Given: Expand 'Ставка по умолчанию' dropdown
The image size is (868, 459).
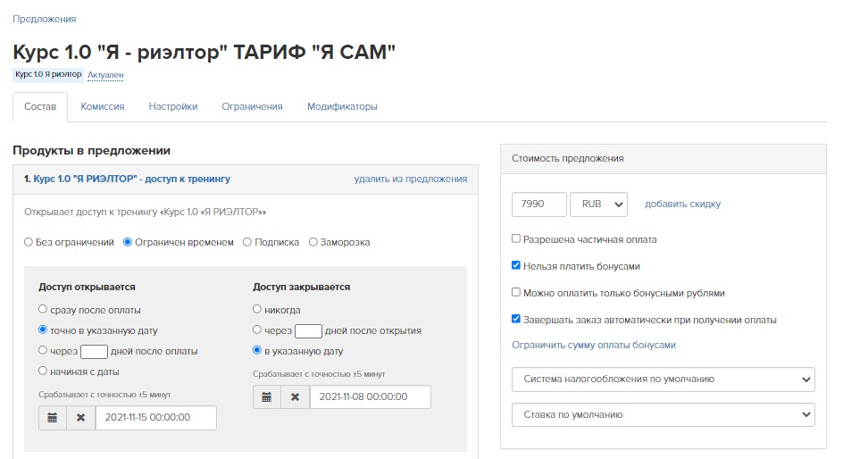Looking at the screenshot, I should click(x=664, y=414).
